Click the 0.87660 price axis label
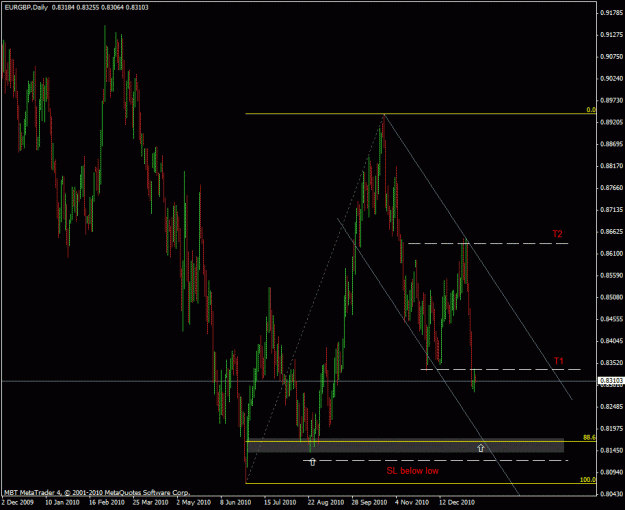625x510 pixels. click(612, 188)
